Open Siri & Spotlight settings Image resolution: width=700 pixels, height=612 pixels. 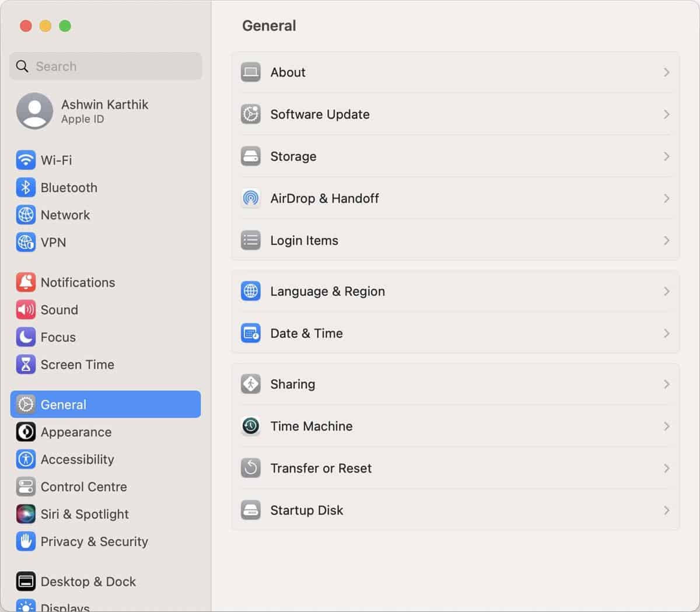point(85,514)
